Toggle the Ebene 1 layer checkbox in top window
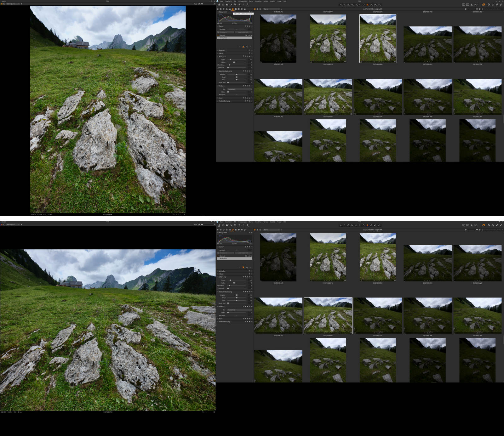This screenshot has height=436, width=504. click(218, 36)
